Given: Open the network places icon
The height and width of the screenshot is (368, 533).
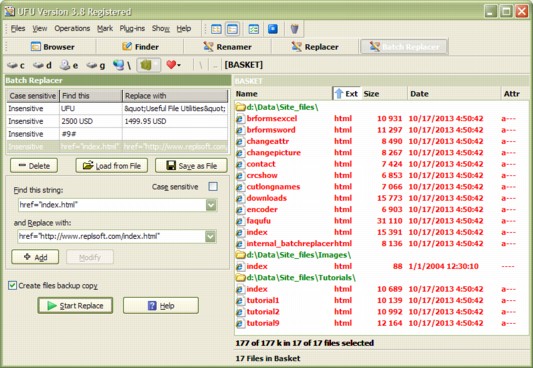Looking at the screenshot, I should coord(122,65).
